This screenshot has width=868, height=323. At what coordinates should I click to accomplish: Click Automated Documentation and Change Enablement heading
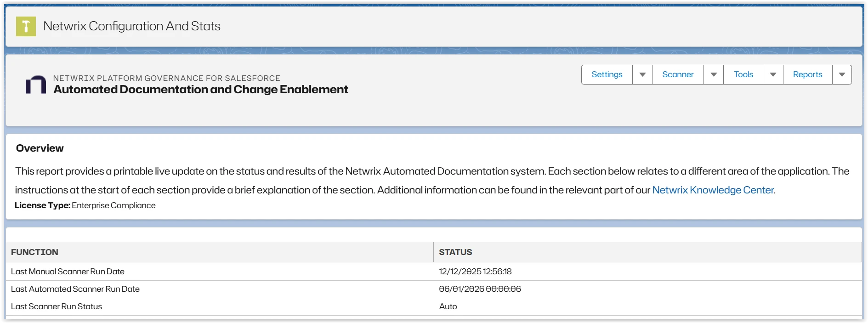coord(201,90)
